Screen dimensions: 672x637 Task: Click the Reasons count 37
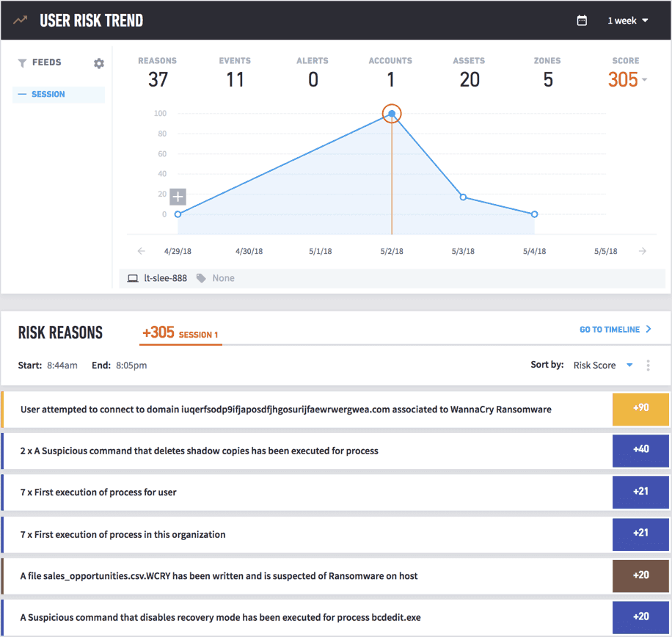point(158,80)
